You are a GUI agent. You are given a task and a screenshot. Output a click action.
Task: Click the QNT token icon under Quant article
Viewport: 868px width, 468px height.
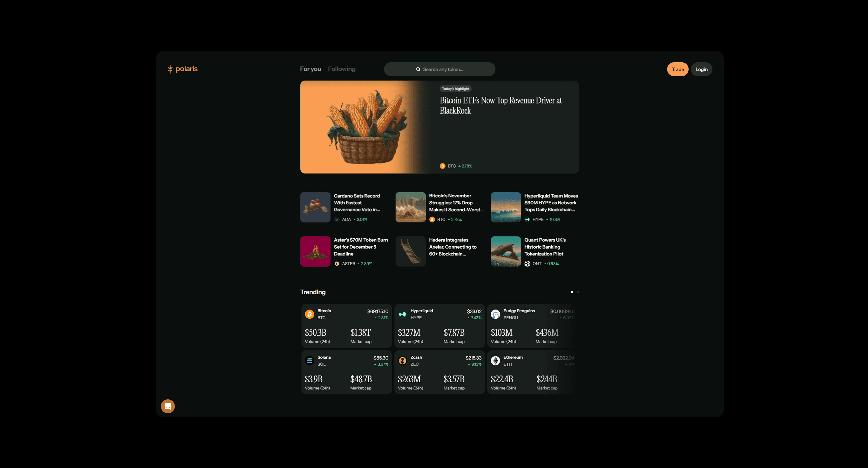[x=527, y=264]
